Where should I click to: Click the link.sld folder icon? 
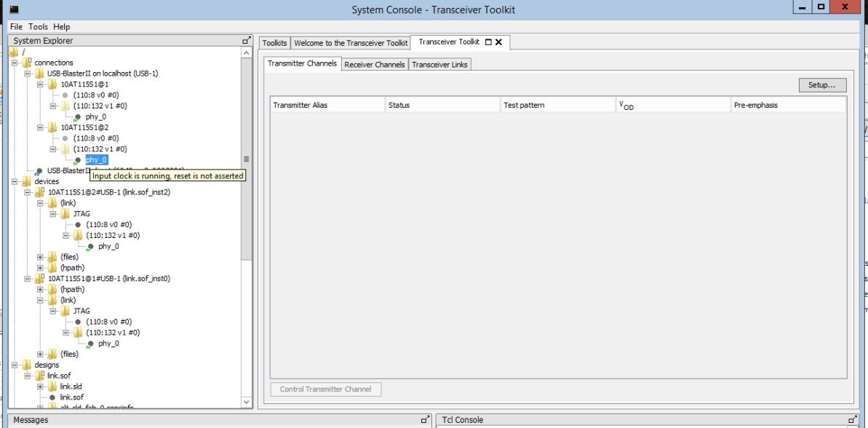pyautogui.click(x=52, y=387)
